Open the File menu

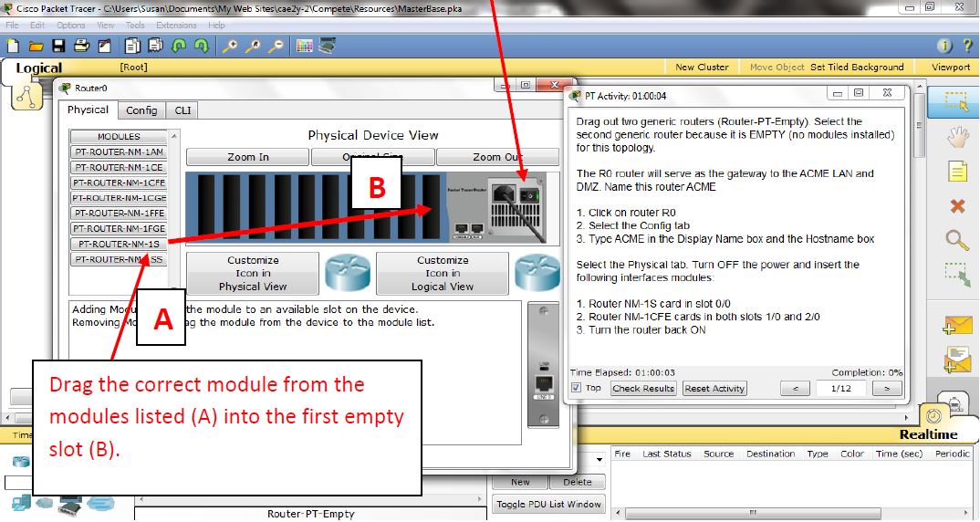12,25
